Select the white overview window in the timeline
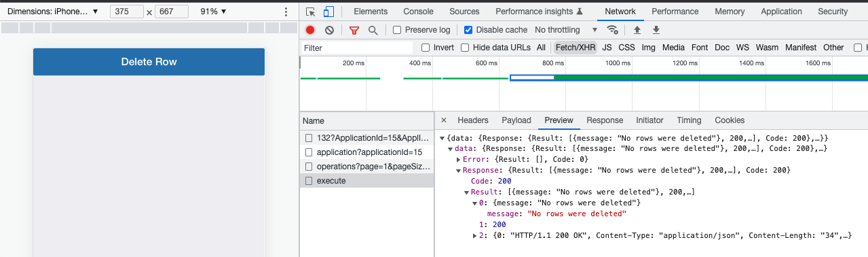This screenshot has height=257, width=868. [532, 78]
